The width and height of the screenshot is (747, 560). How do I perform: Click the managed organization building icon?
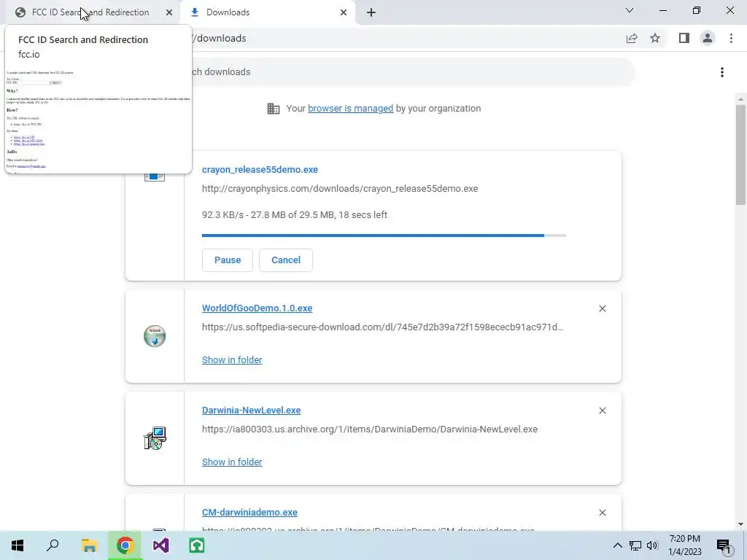tap(274, 109)
